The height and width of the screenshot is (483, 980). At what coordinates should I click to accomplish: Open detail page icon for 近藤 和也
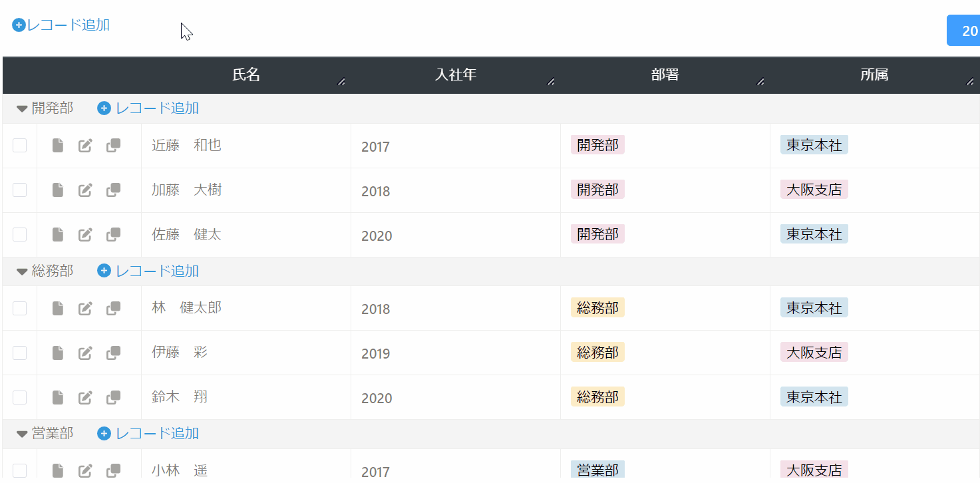pyautogui.click(x=58, y=146)
